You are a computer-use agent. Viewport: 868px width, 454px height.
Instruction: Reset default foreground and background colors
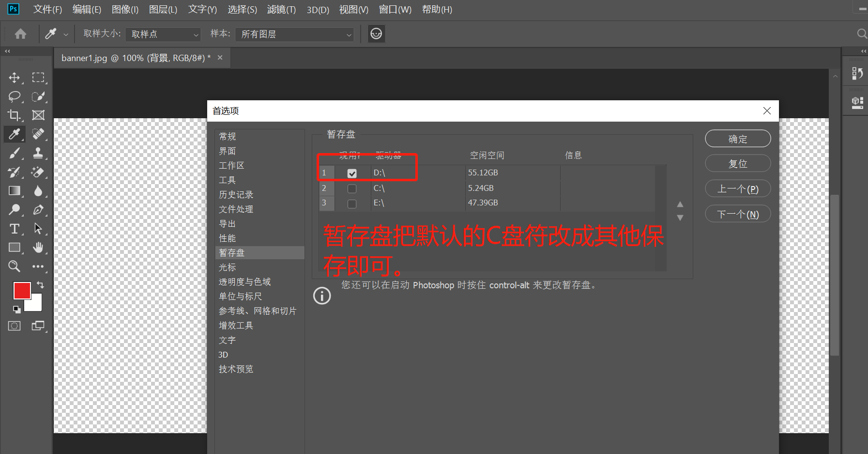coord(17,310)
